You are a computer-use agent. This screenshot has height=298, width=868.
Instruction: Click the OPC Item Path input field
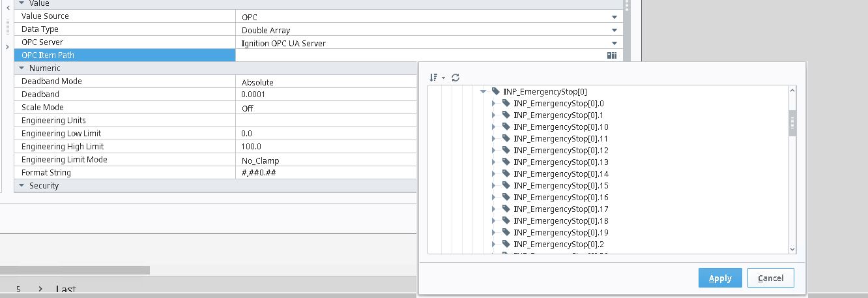click(420, 55)
